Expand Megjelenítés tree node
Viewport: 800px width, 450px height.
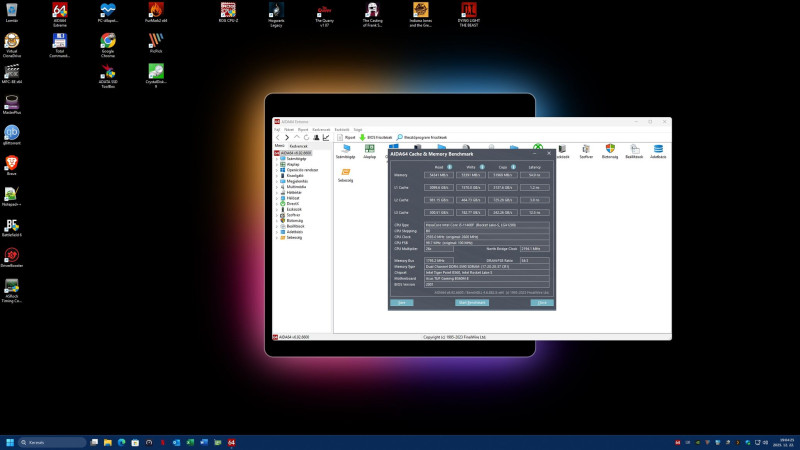[x=277, y=181]
